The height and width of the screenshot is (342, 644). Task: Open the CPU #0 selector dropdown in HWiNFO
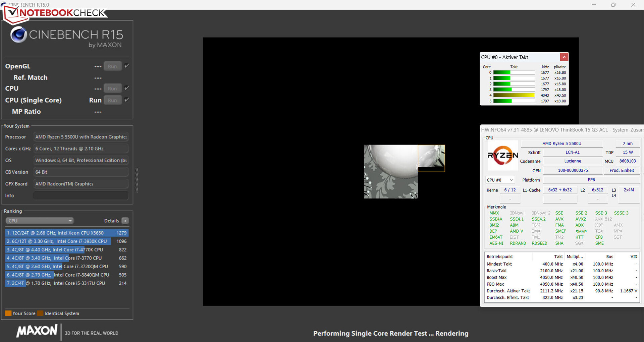point(500,180)
